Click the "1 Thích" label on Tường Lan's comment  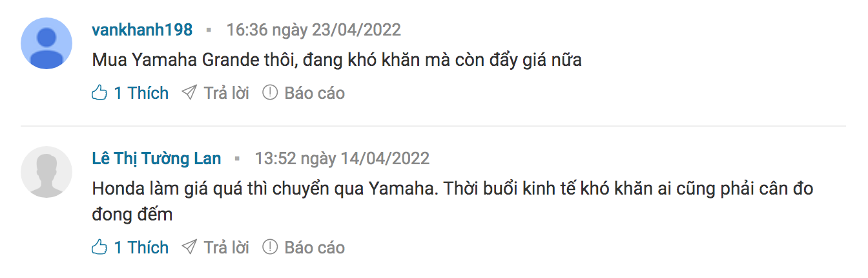click(141, 248)
